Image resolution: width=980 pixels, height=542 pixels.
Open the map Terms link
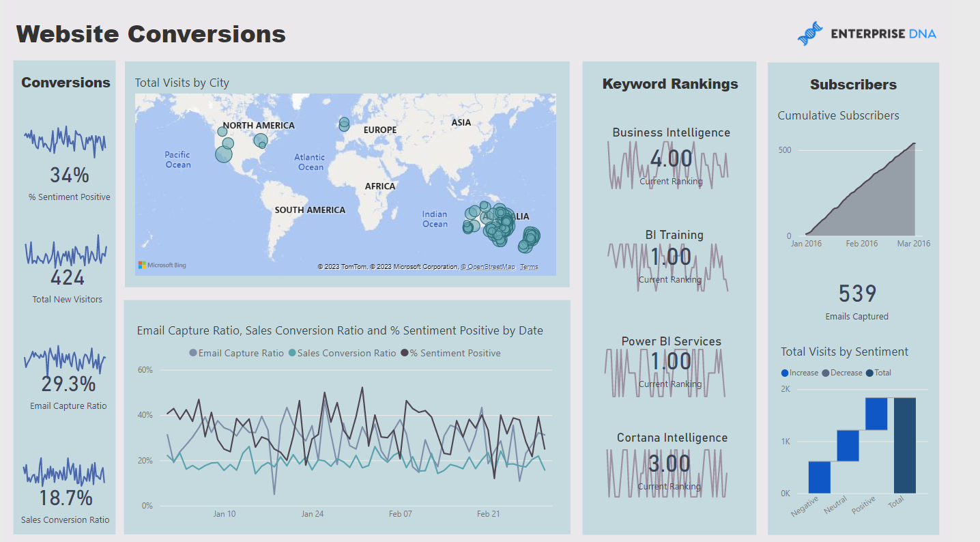click(x=529, y=267)
